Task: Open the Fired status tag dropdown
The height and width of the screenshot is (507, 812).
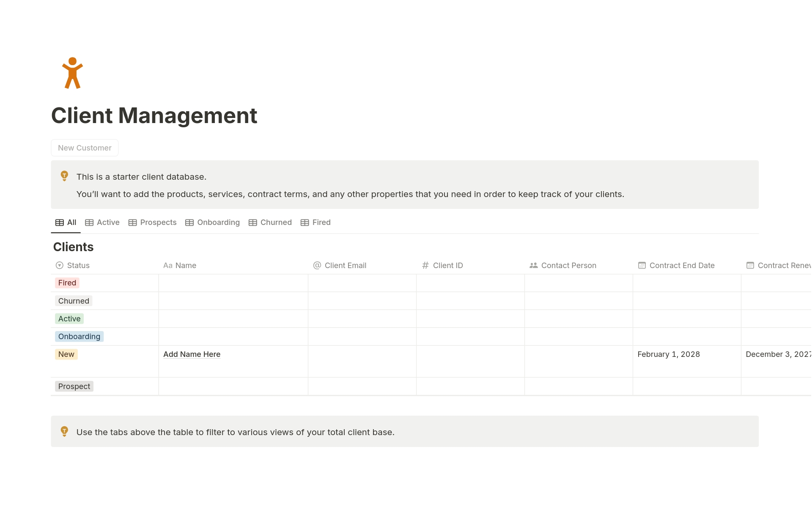Action: coord(67,283)
